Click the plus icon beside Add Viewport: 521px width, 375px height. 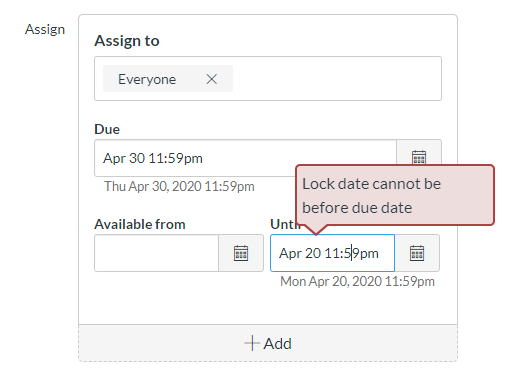tap(252, 343)
